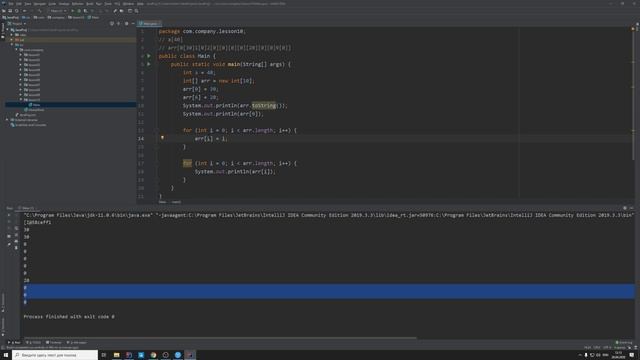Select JavaProj.iml file in tree
The height and width of the screenshot is (360, 640).
[x=27, y=115]
